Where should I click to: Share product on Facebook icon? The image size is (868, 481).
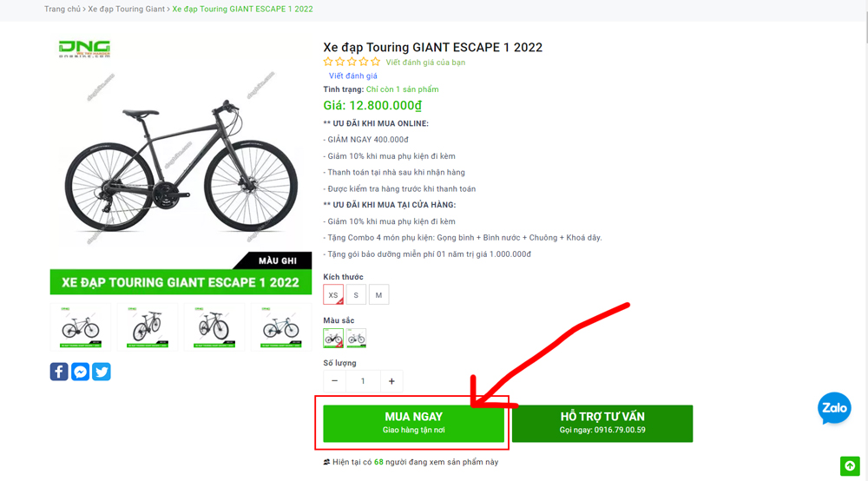59,372
